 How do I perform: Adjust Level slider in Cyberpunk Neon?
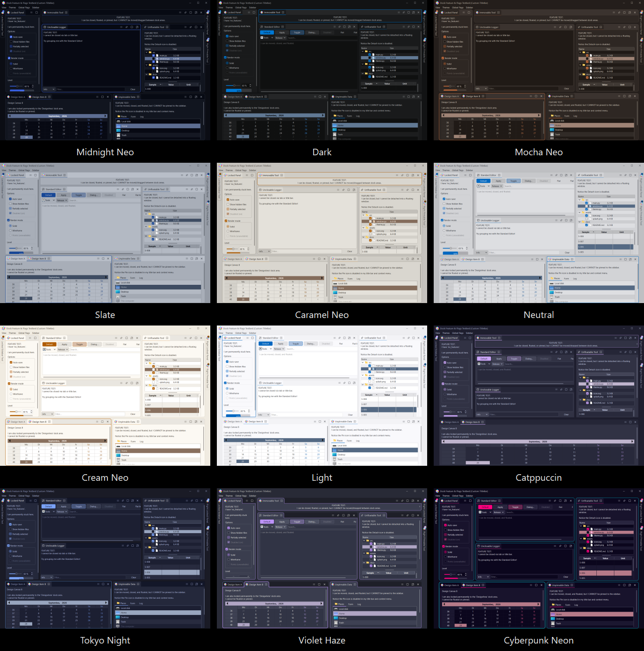click(450, 574)
